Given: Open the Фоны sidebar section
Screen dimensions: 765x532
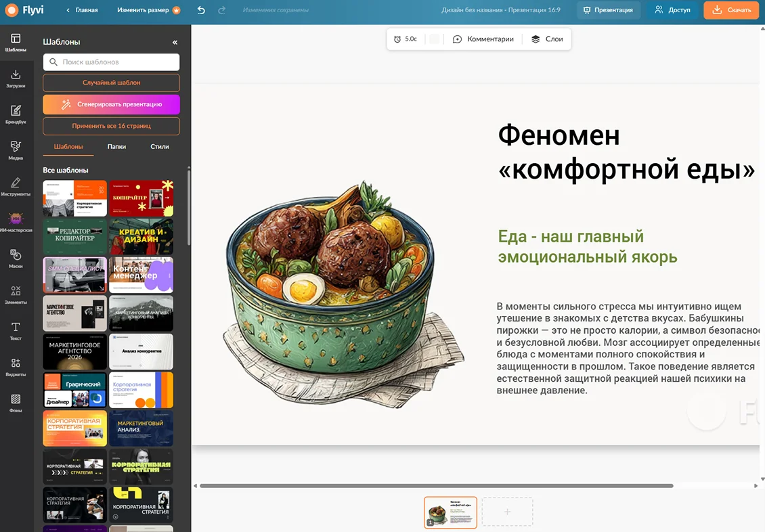Looking at the screenshot, I should (16, 403).
